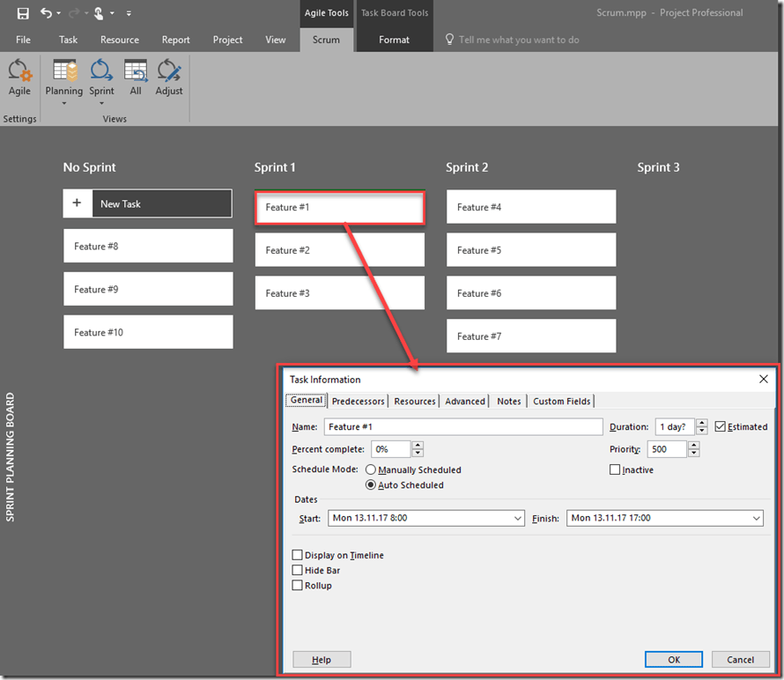This screenshot has height=680, width=784.
Task: Check Display on Timeline option
Action: [298, 555]
